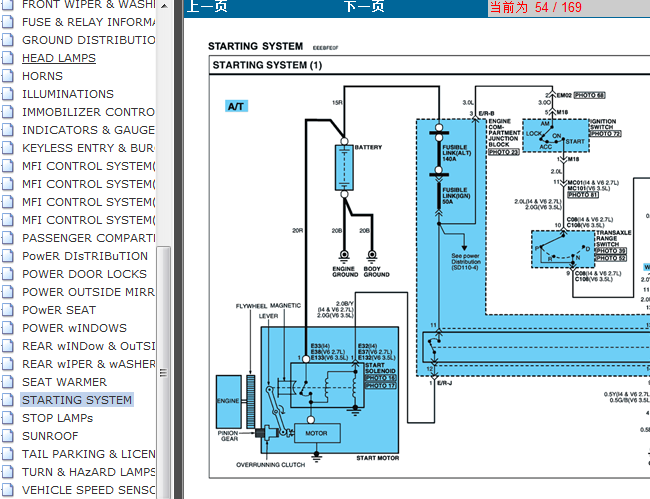This screenshot has height=499, width=650.
Task: Click PHOTO 61 connector reference
Action: pyautogui.click(x=583, y=194)
